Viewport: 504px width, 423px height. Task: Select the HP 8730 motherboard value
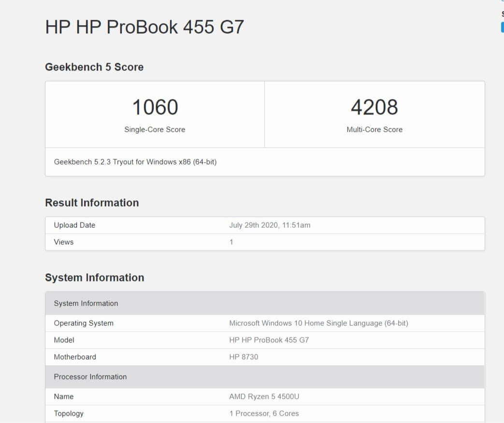[244, 357]
